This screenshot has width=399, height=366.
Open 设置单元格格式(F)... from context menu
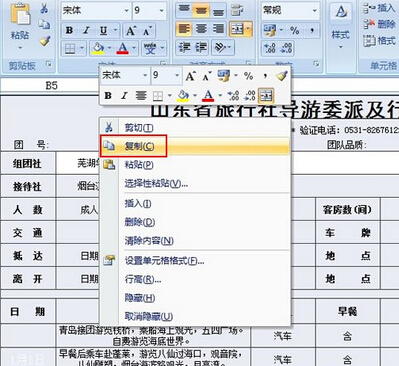pos(195,260)
